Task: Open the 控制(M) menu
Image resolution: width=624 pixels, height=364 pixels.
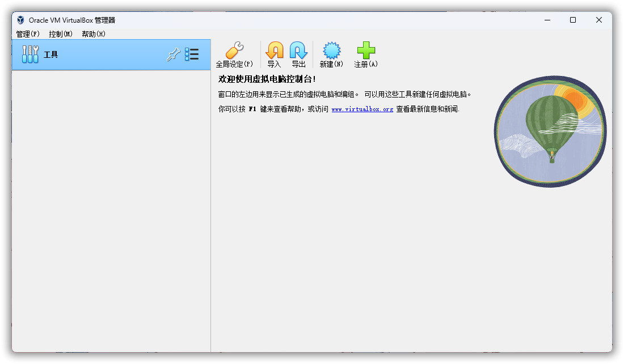Action: [x=61, y=34]
